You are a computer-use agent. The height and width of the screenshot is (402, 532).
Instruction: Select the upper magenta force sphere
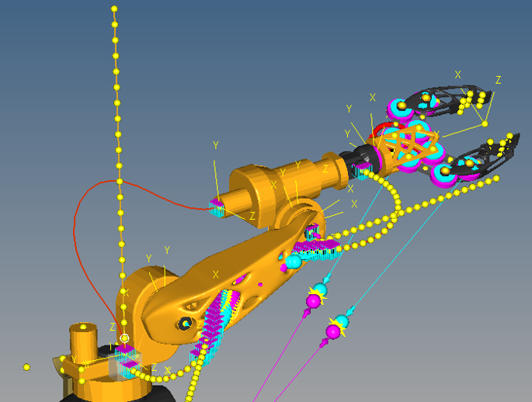[x=314, y=300]
